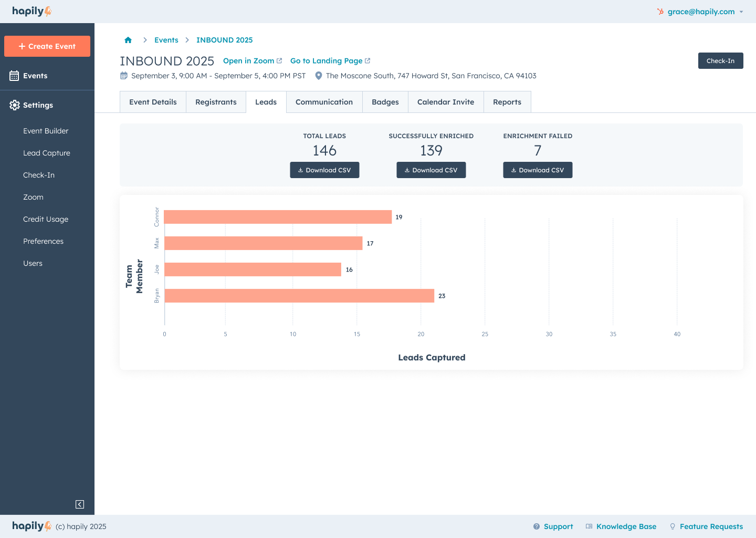This screenshot has height=538, width=756.
Task: Click the Events calendar icon in sidebar
Action: tap(14, 76)
